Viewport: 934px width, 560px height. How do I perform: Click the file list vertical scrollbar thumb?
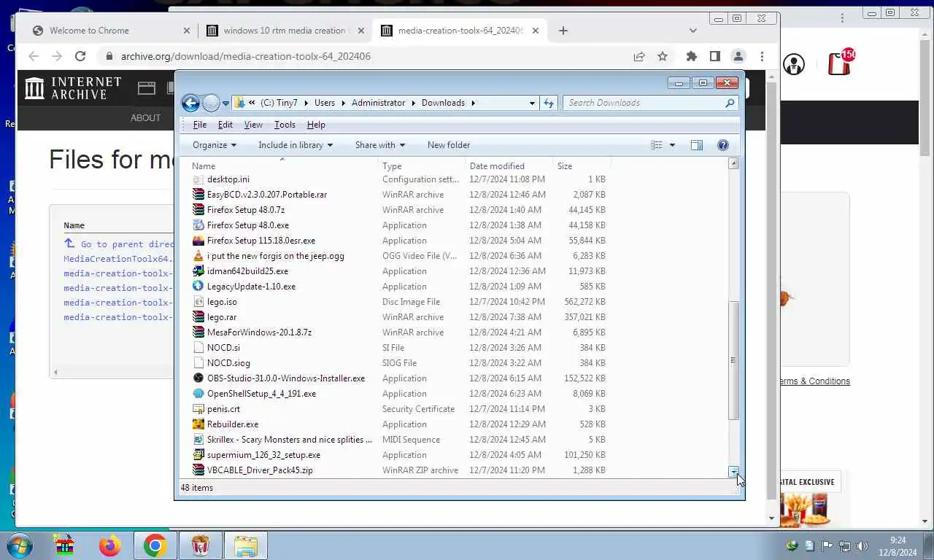coord(733,360)
